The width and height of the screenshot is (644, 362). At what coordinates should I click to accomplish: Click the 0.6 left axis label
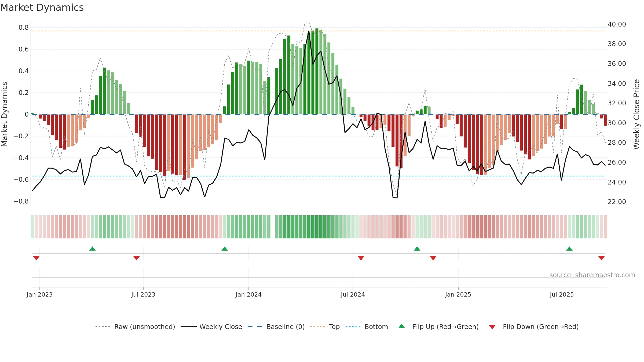click(x=24, y=49)
